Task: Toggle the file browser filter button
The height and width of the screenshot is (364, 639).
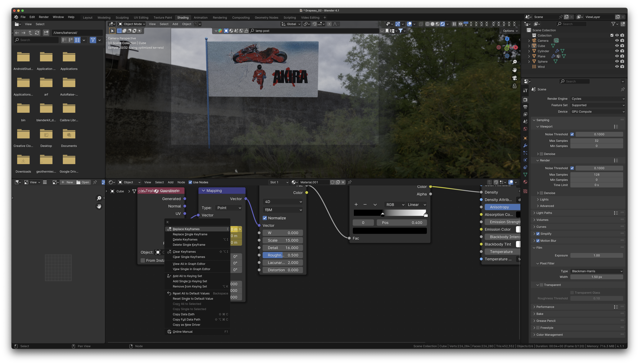Action: point(93,40)
